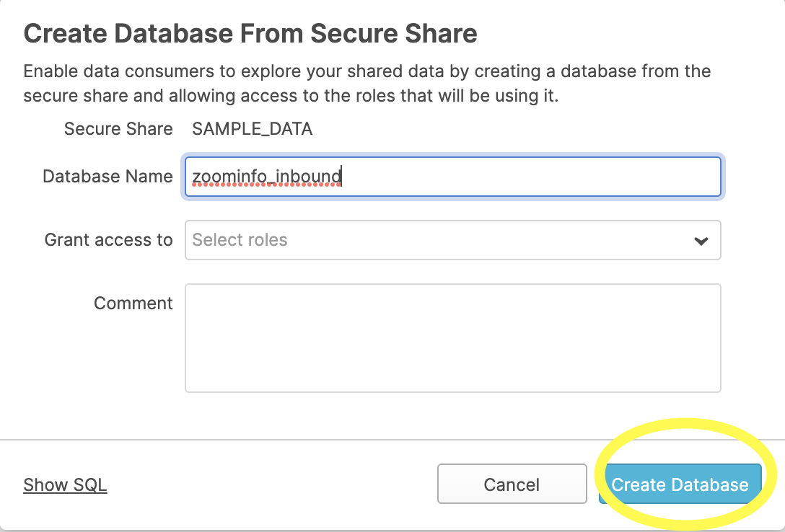
Task: Click the Select roles placeholder text
Action: click(240, 240)
